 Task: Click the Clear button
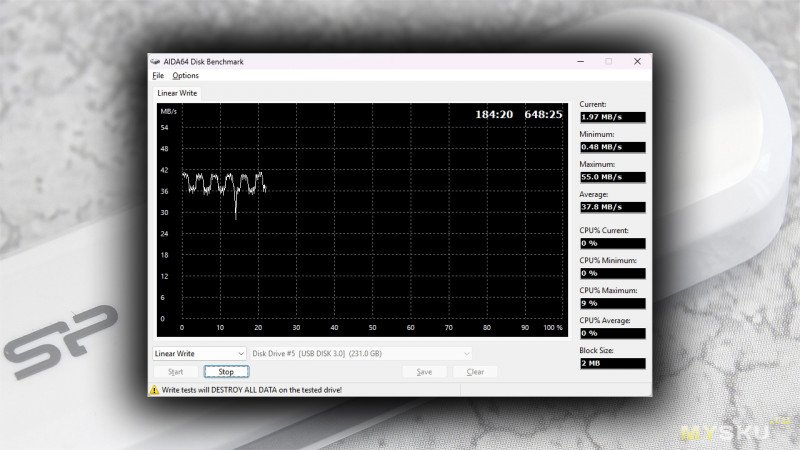475,372
